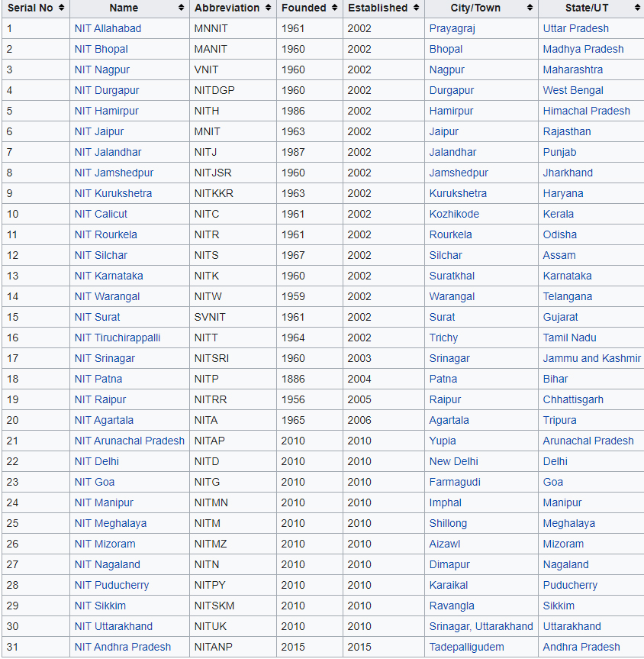Image resolution: width=644 pixels, height=659 pixels.
Task: Open NIT Arunachal Pradesh name link
Action: click(x=130, y=441)
